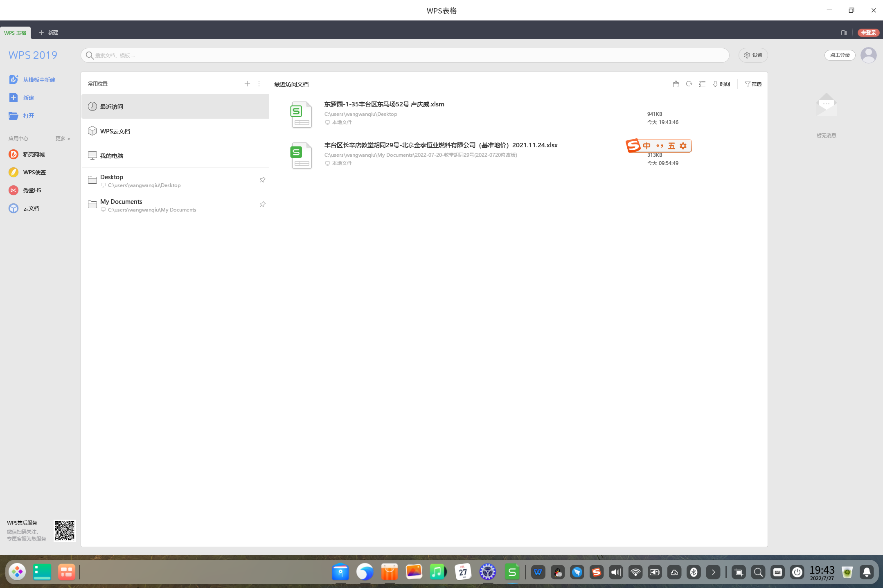Pin the My Documents folder location
Viewport: 883px width, 588px height.
262,205
